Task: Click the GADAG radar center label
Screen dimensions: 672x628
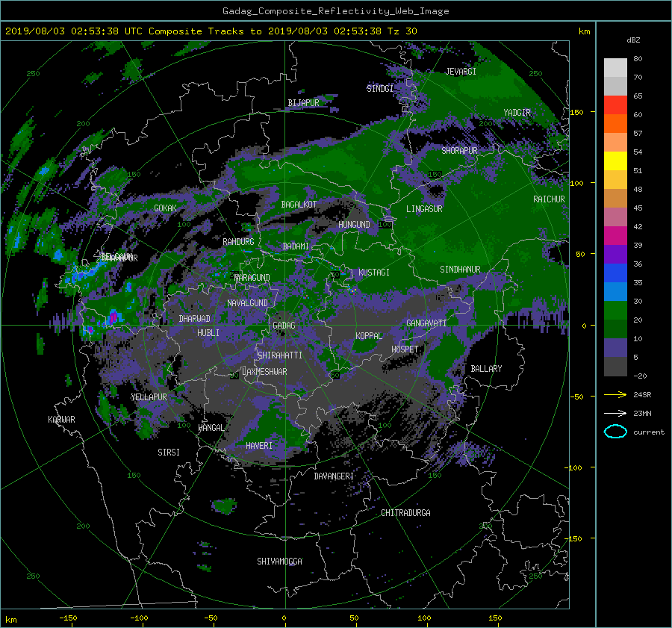Action: (x=284, y=326)
